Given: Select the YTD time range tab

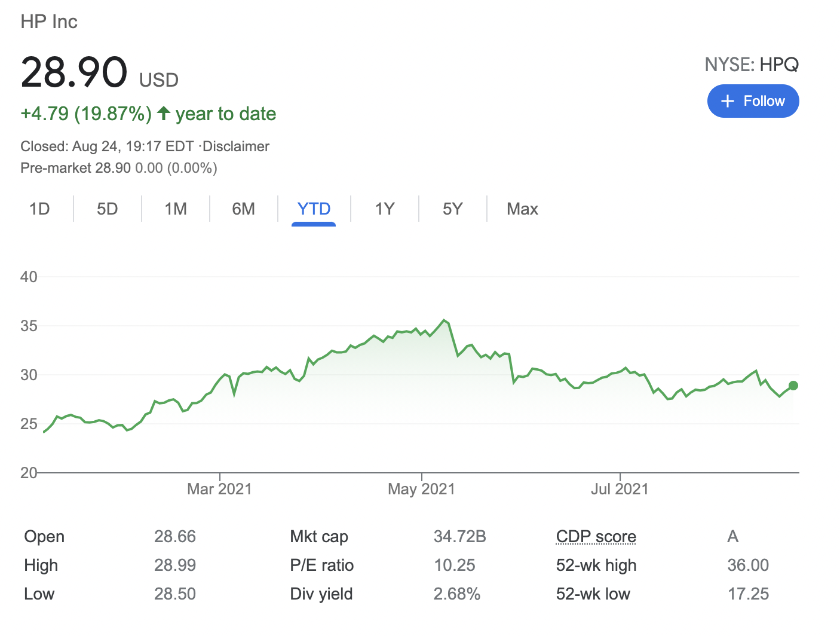Looking at the screenshot, I should coord(314,209).
